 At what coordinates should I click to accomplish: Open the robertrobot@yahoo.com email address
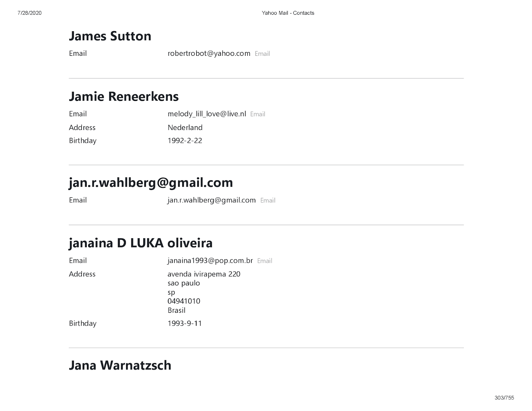click(x=209, y=53)
